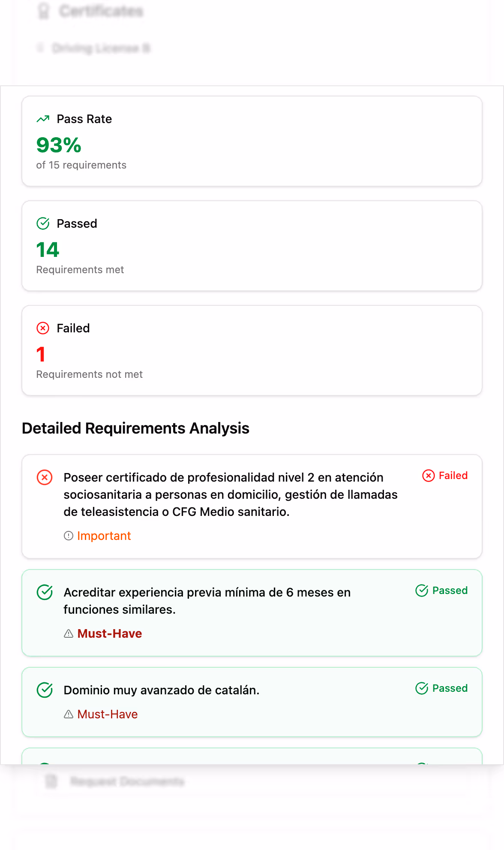The width and height of the screenshot is (504, 850).
Task: Click the Certificates badge icon
Action: [42, 11]
